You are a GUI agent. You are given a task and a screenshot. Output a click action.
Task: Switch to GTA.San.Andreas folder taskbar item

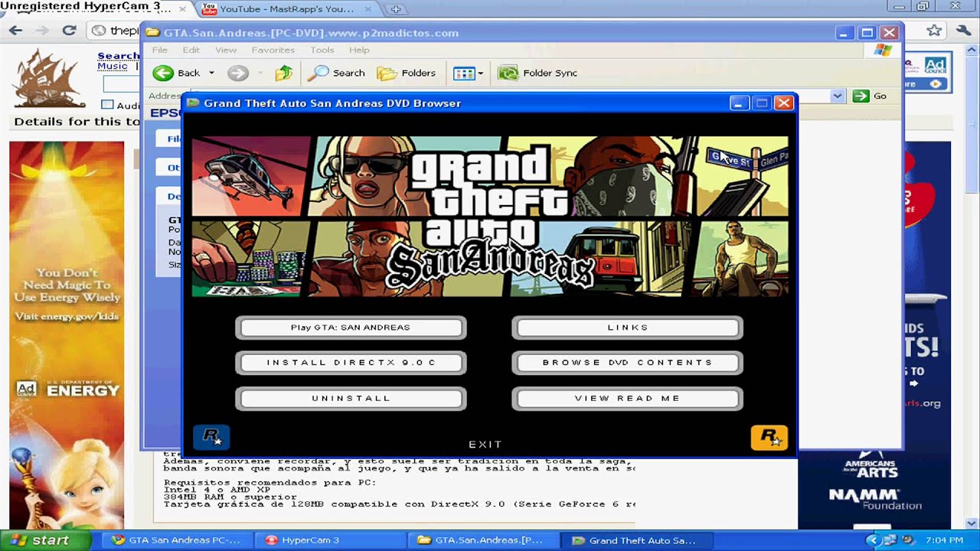pyautogui.click(x=482, y=540)
